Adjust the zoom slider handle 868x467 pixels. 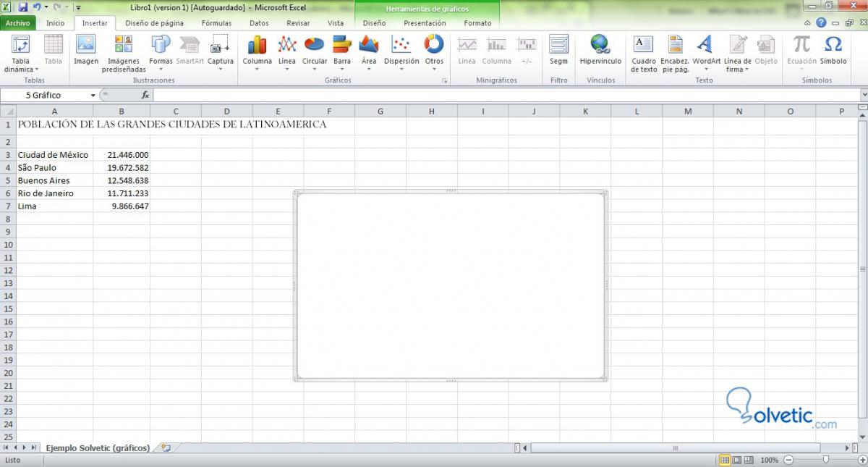pos(826,460)
